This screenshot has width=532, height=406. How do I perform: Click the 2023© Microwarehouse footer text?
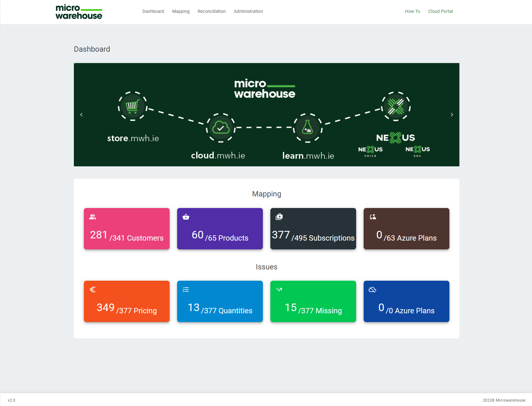(x=504, y=400)
